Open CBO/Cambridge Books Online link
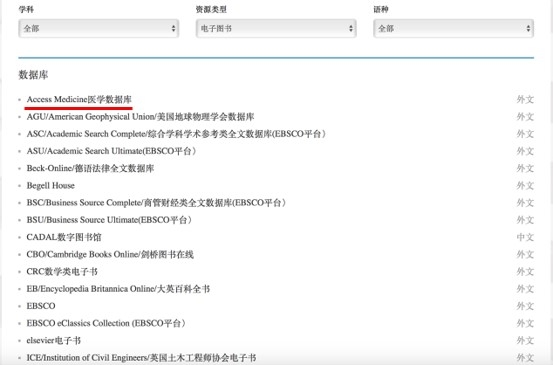 (x=110, y=255)
